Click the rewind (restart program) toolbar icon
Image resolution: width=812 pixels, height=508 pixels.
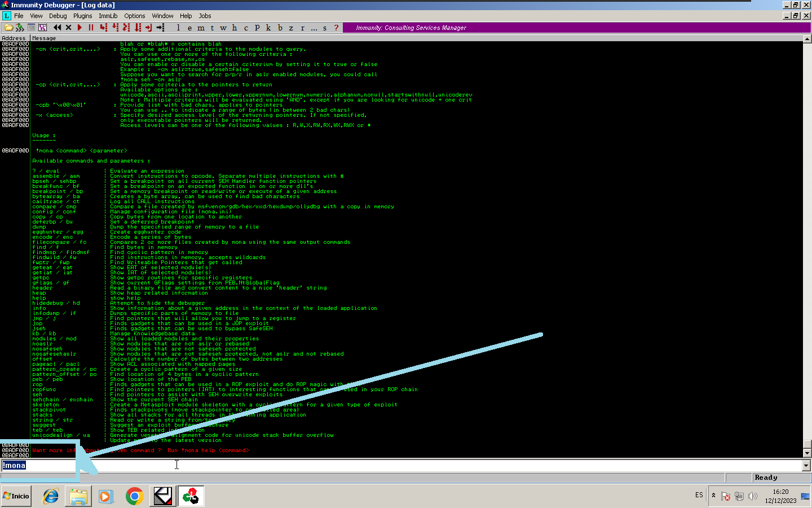[57, 28]
